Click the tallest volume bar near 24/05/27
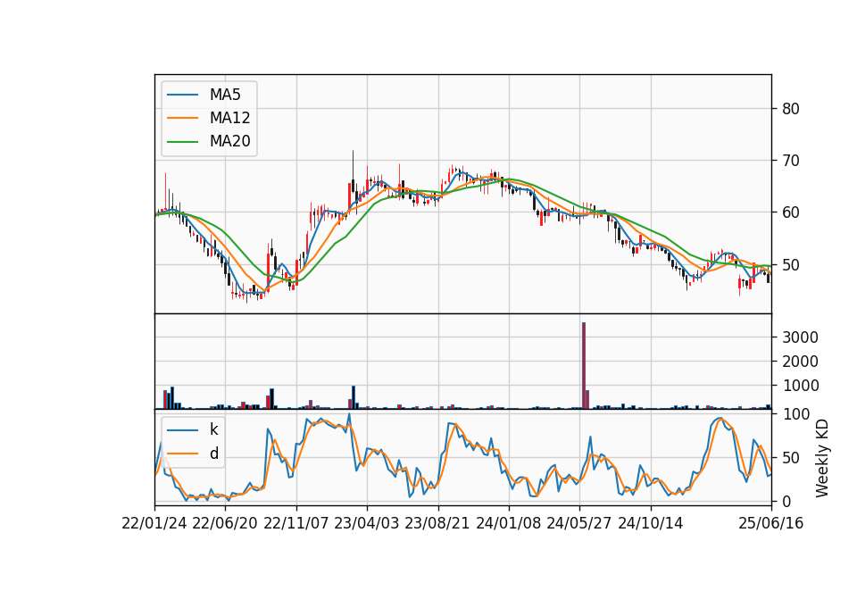The image size is (857, 616). tap(584, 366)
